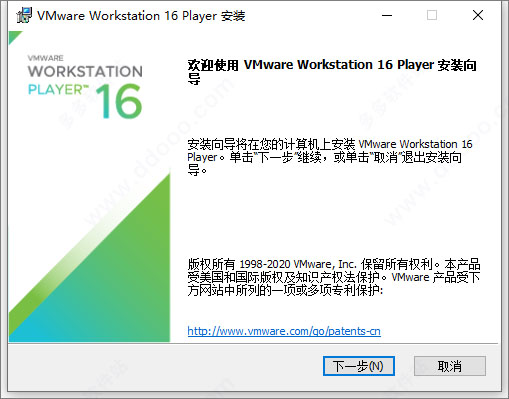Click the text 版权所有 1998-2020 VMware, Inc.
The height and width of the screenshot is (399, 509).
coord(272,264)
